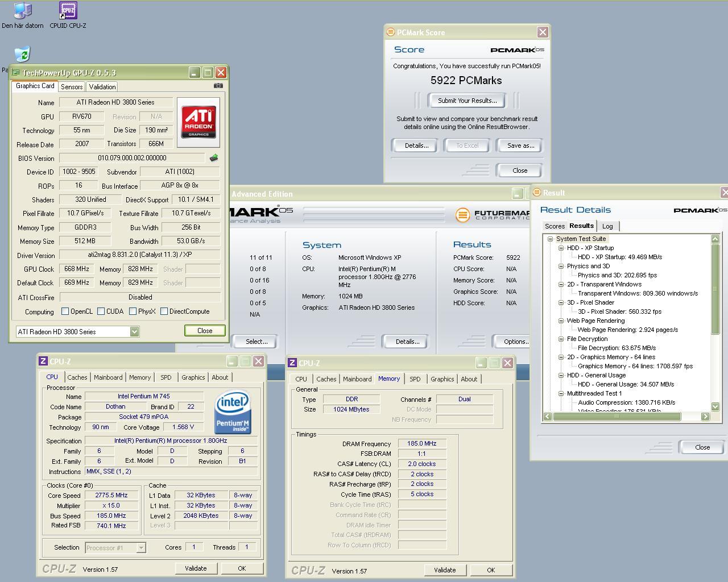Screen dimensions: 728x582
Task: Collapse the HDD - General Usage node
Action: [x=561, y=375]
